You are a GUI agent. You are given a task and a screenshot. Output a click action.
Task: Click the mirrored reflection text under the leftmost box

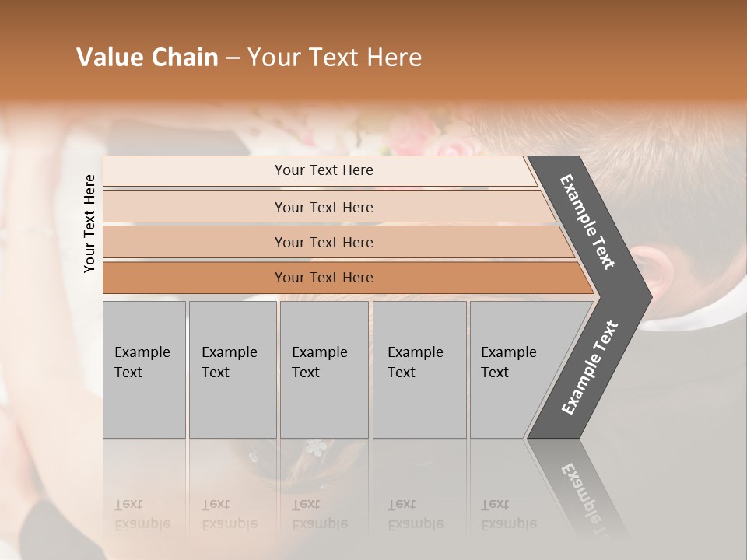click(x=142, y=514)
